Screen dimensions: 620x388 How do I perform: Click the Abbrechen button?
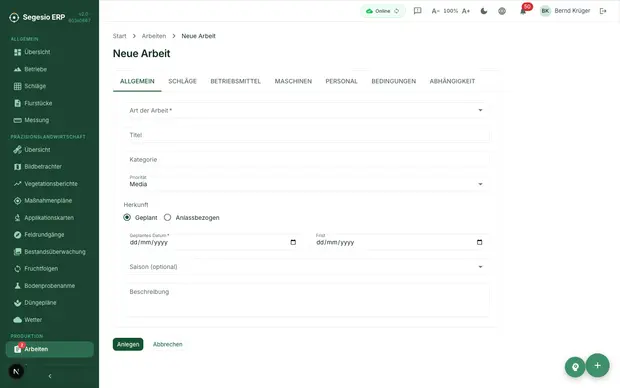(168, 344)
